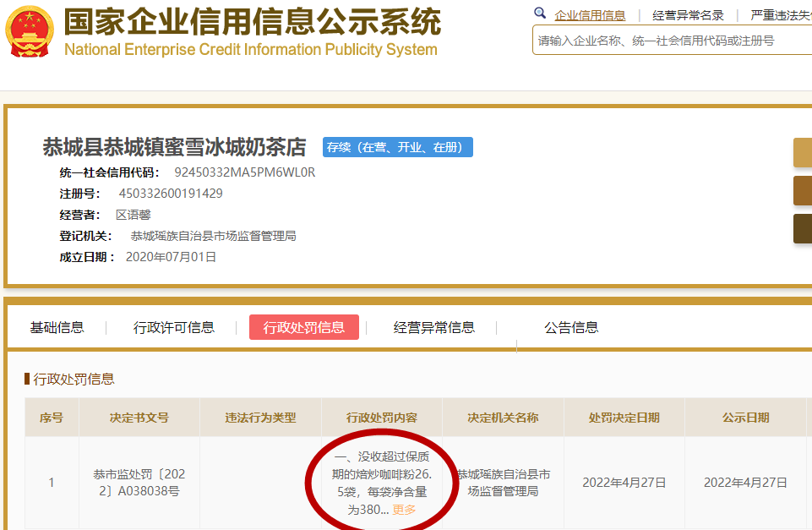Click the national emblem logo
Viewport: 812px width, 530px height.
(x=29, y=31)
